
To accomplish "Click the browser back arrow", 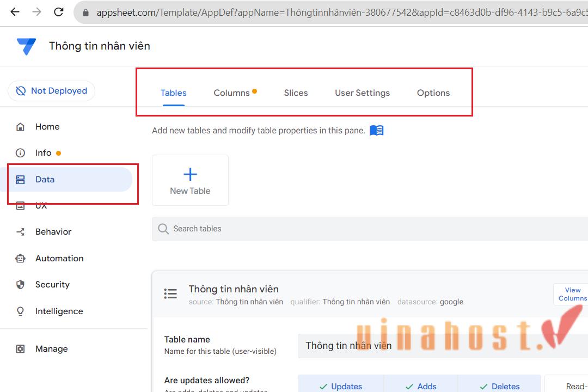I will pos(15,12).
